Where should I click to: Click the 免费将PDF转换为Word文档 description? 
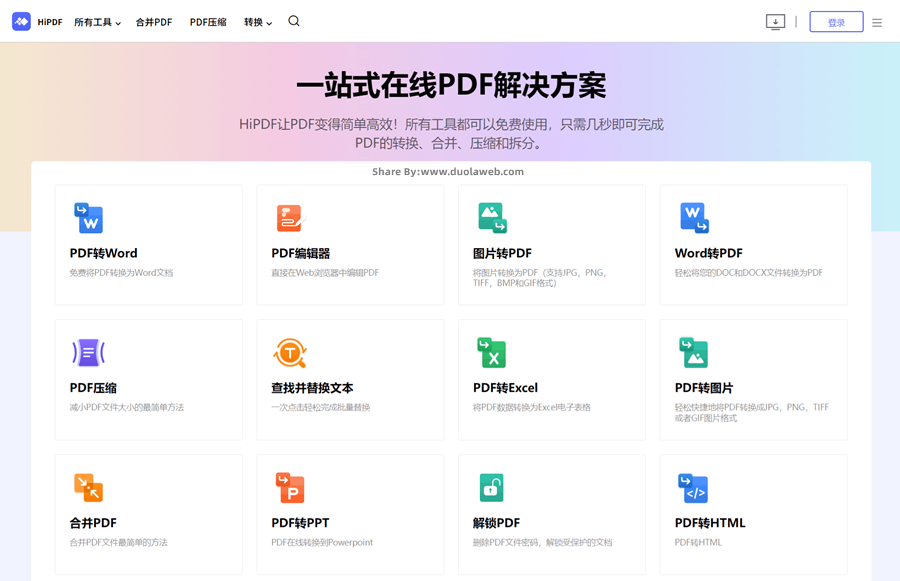tap(121, 273)
